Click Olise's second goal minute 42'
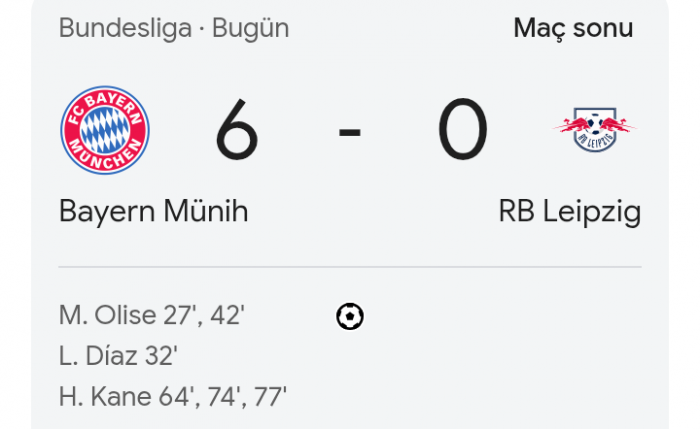Image resolution: width=700 pixels, height=429 pixels. [227, 316]
